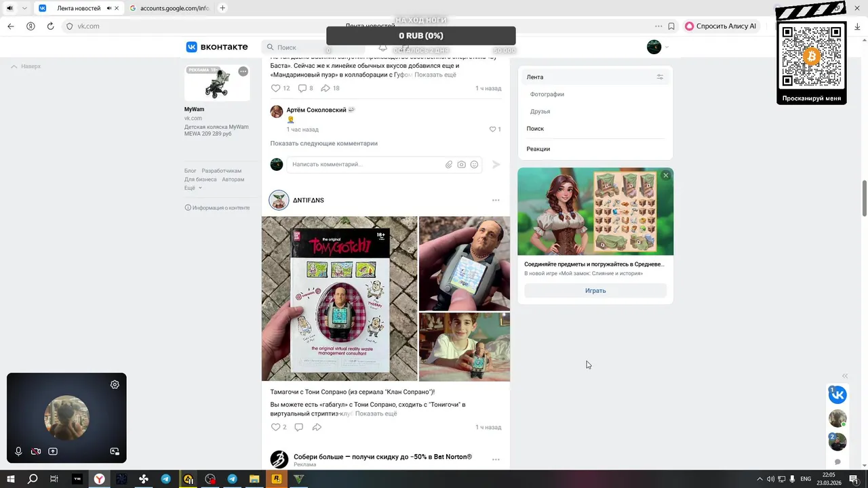The height and width of the screenshot is (488, 868).
Task: Click the Написать комментарий field
Action: tap(366, 165)
